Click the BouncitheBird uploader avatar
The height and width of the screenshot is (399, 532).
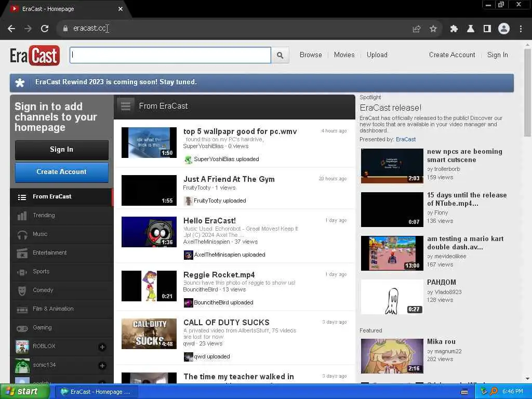[x=188, y=303]
